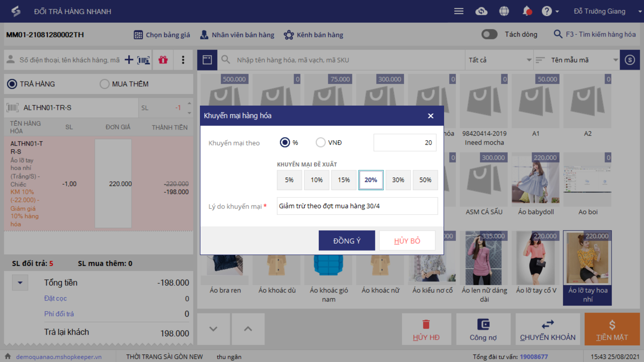Click the Lý do khuyến mại field
Screen dimensions: 644x362
tap(357, 206)
